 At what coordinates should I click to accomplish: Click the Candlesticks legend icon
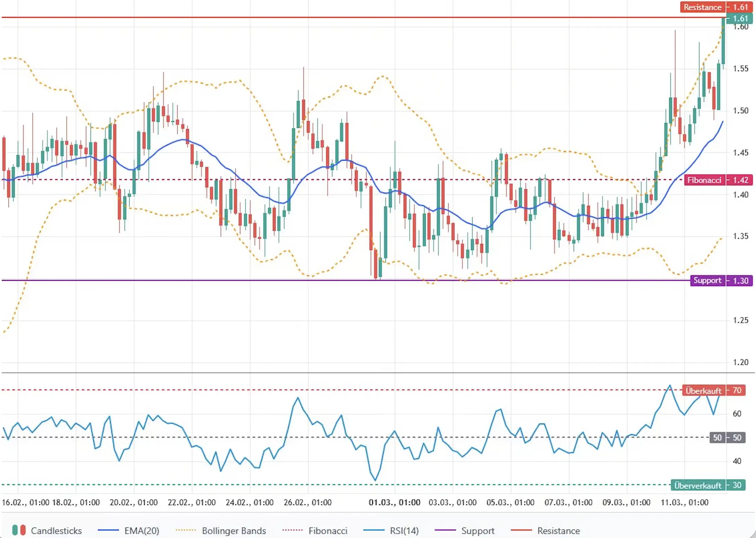point(19,530)
